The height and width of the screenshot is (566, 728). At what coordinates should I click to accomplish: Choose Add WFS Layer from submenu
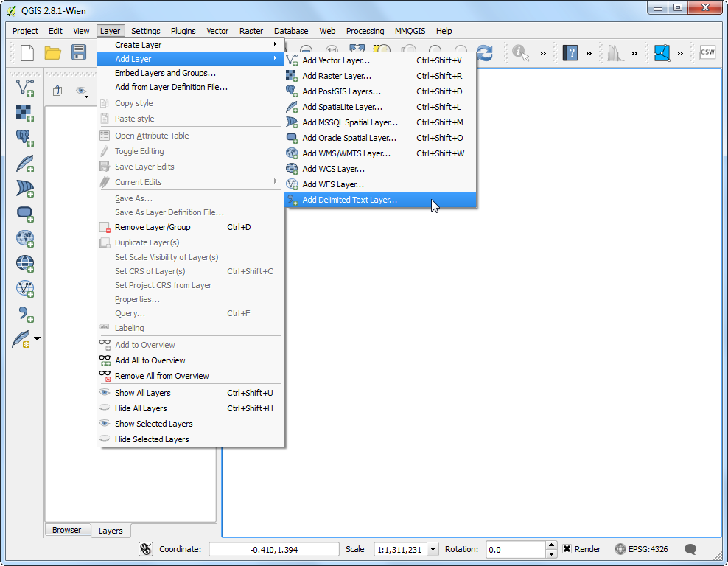point(380,184)
